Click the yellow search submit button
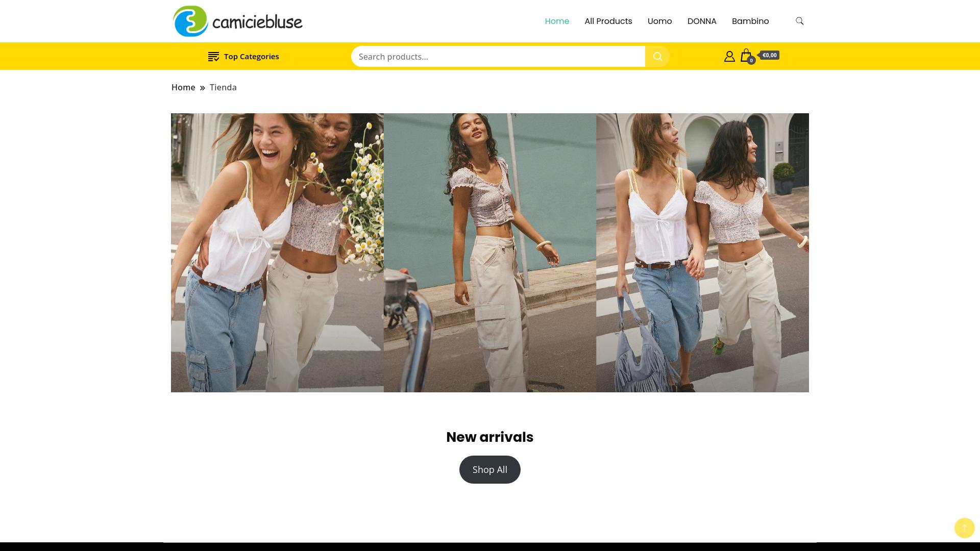The width and height of the screenshot is (980, 551). tap(657, 57)
